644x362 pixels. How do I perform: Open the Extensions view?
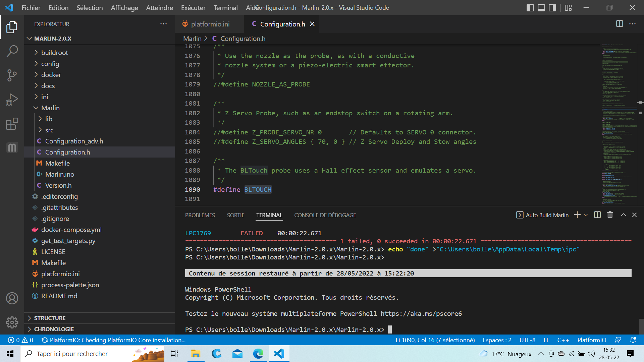(12, 124)
